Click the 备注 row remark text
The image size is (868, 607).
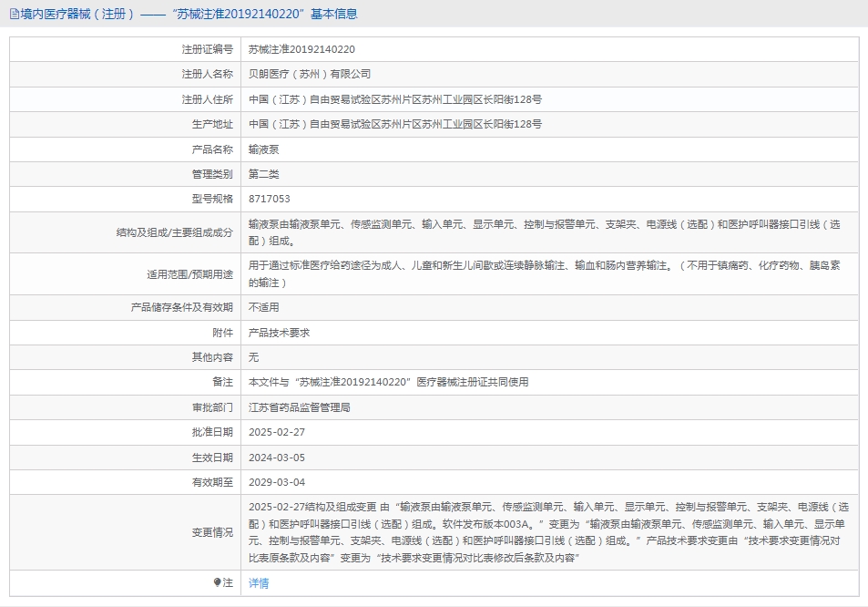pyautogui.click(x=388, y=382)
